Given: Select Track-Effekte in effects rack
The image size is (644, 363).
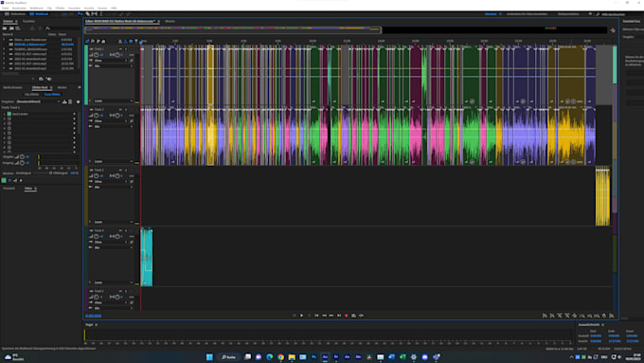Looking at the screenshot, I should tap(52, 94).
